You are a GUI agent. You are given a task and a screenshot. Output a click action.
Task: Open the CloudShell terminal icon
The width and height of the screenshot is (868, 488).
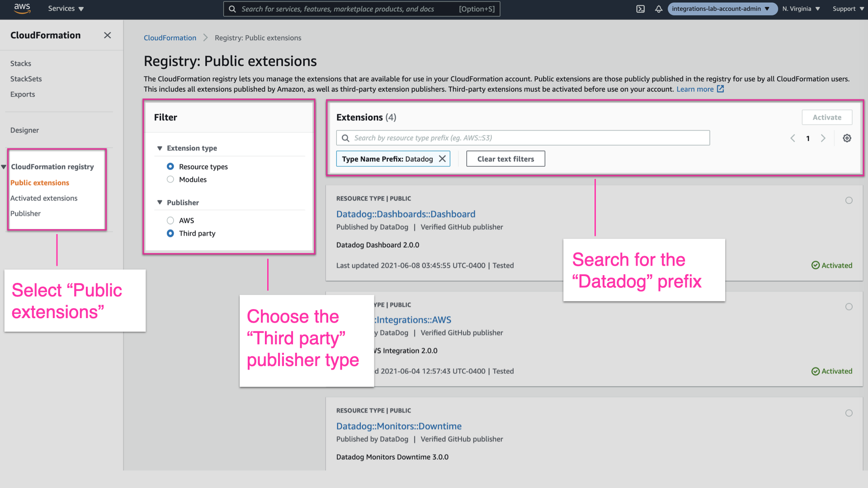(x=640, y=9)
